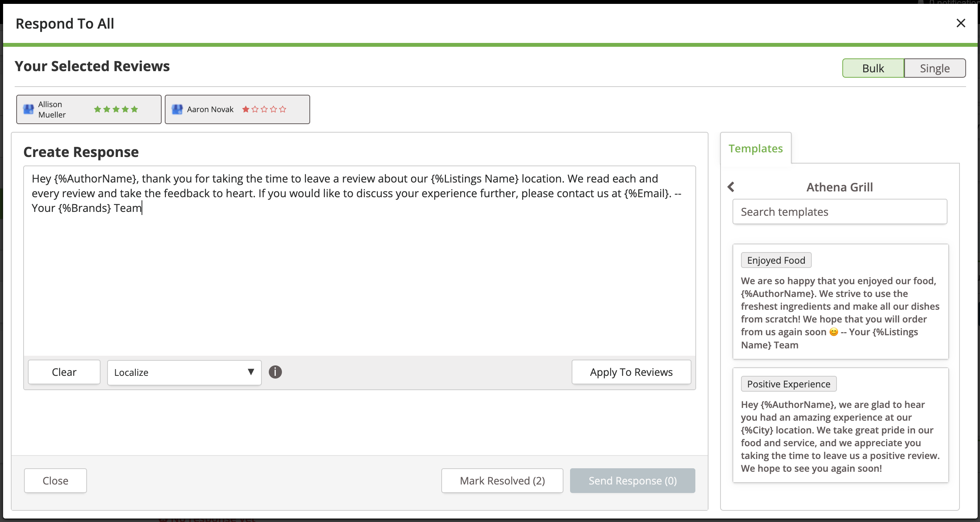Click the info icon next to Localize
980x522 pixels.
(275, 372)
